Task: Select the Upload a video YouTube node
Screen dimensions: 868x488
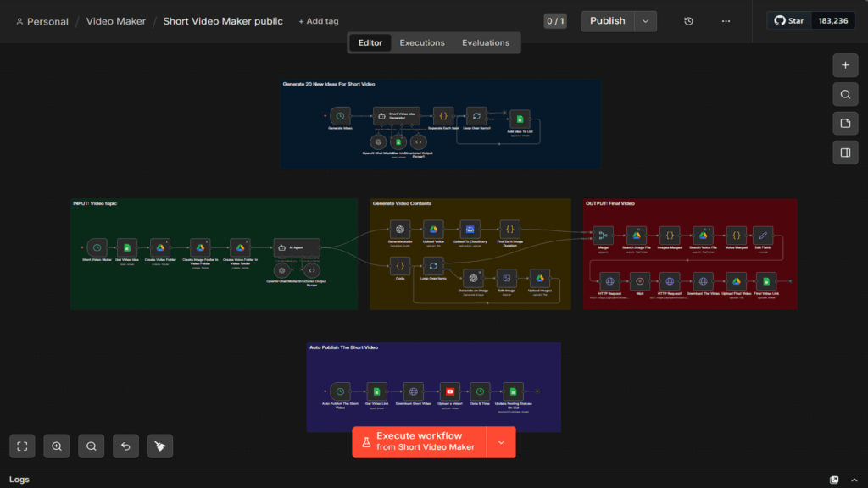Action: (x=449, y=391)
